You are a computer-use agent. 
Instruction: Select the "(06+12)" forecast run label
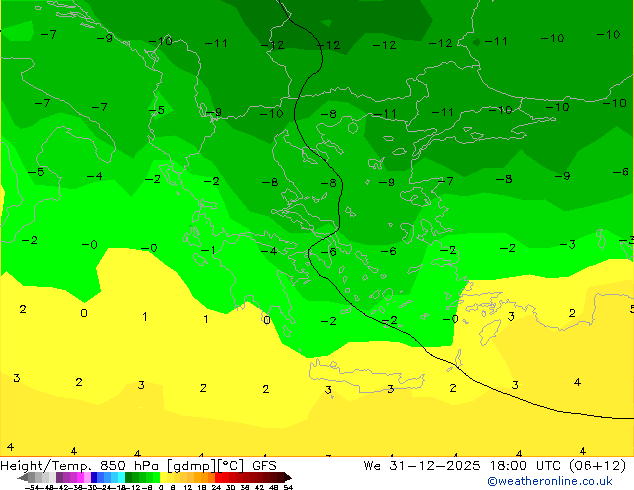click(x=598, y=466)
